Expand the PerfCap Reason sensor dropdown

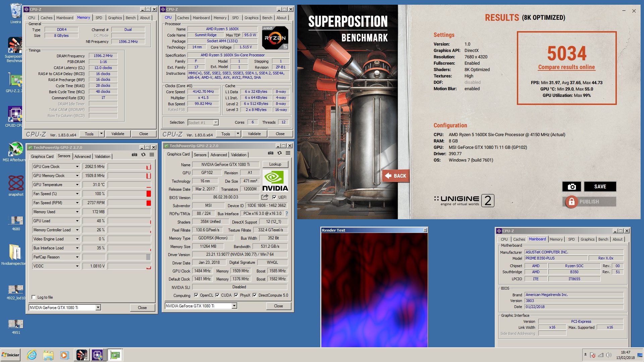click(77, 257)
